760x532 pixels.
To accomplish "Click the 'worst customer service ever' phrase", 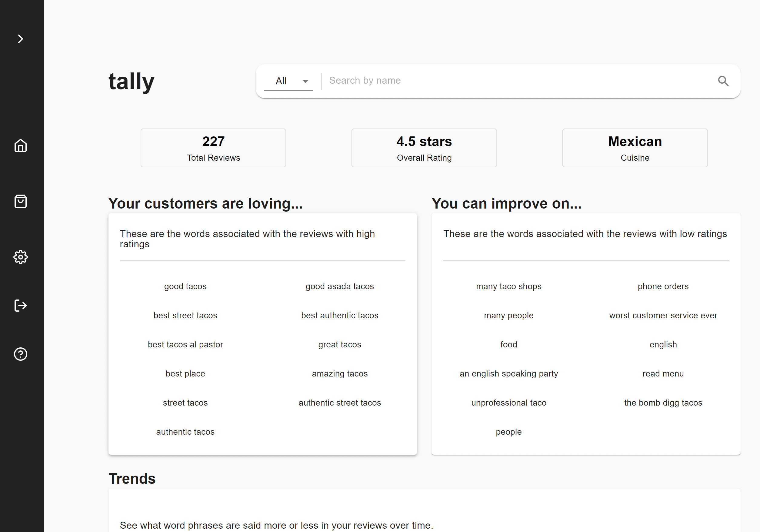I will [663, 316].
